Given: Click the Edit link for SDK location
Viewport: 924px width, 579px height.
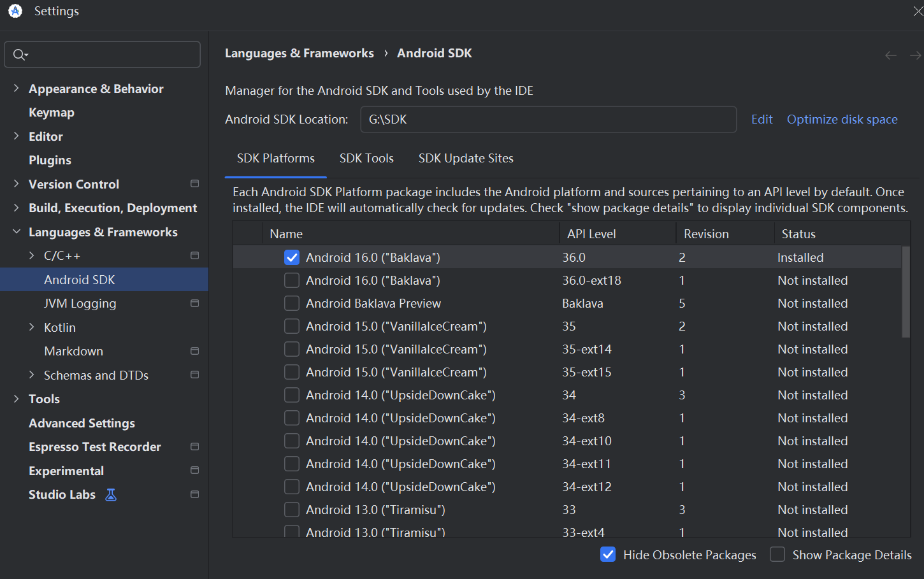Looking at the screenshot, I should [x=762, y=119].
